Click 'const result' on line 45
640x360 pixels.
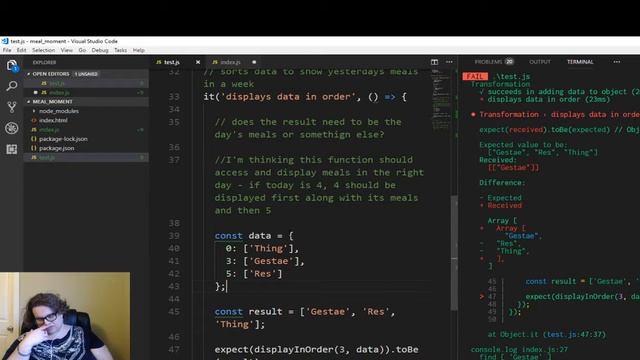click(x=249, y=312)
